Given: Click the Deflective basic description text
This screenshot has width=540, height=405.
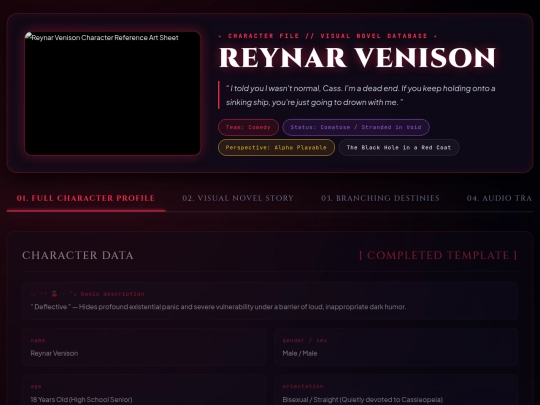Looking at the screenshot, I should pos(218,307).
